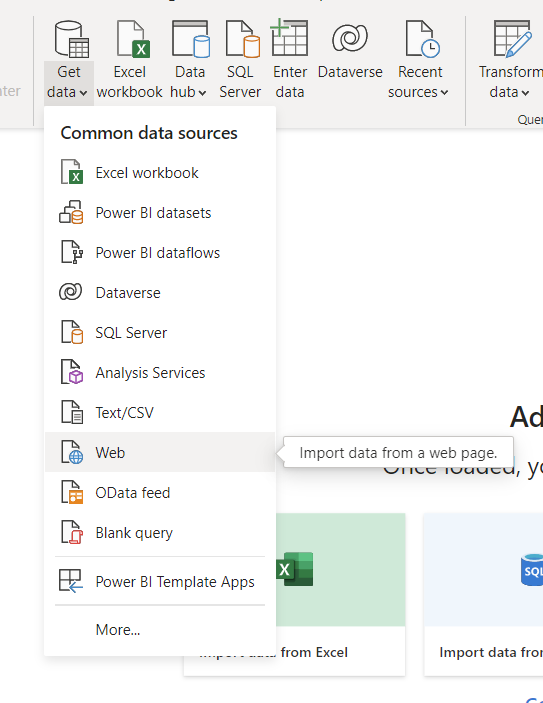This screenshot has width=543, height=703.
Task: Click the Dataverse swirl icon in menu
Action: coord(71,292)
